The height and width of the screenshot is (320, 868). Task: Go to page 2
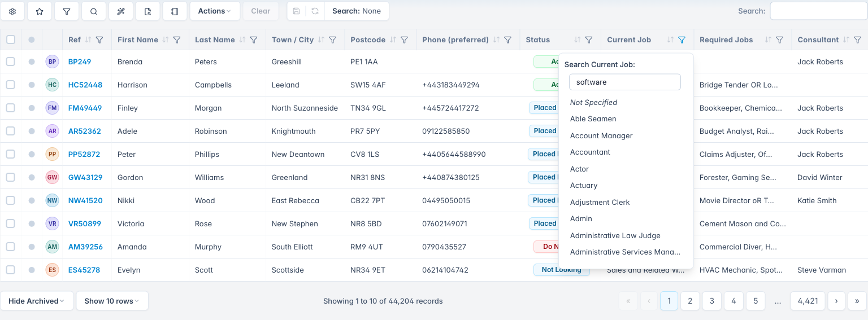click(x=690, y=301)
